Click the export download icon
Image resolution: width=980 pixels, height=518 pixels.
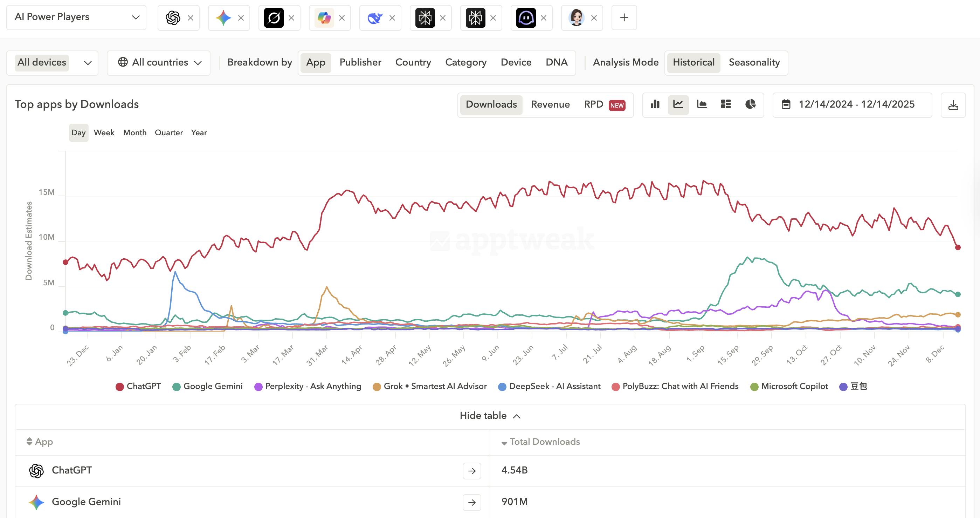[953, 105]
